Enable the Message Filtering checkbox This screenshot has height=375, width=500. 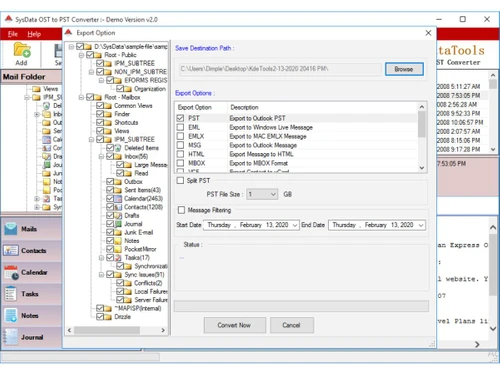(181, 210)
